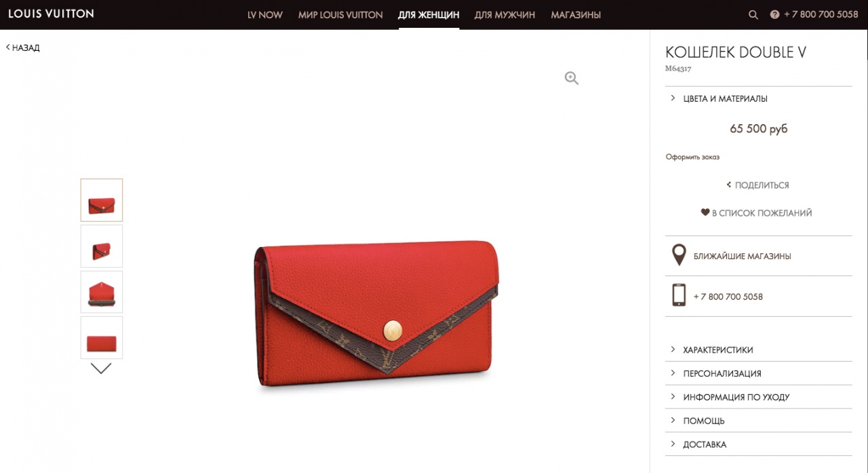This screenshot has width=868, height=473.
Task: Click the Оформить заказ link
Action: tap(692, 157)
